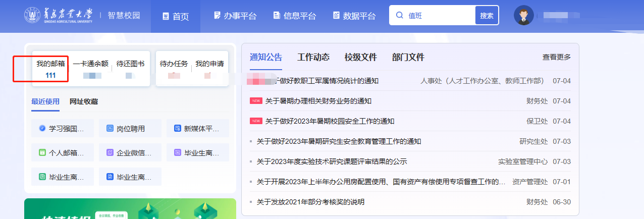Viewport: 644px width, 219px height.
Task: Go to 首页 navigation tab
Action: tap(175, 16)
